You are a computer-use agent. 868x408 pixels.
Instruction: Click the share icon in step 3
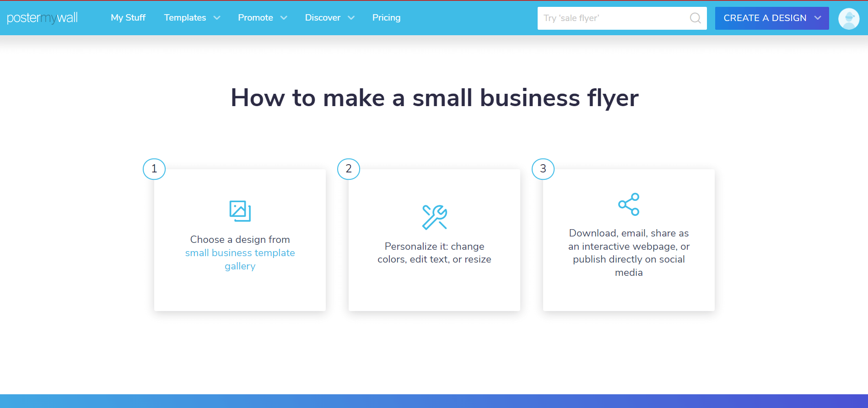click(x=629, y=204)
